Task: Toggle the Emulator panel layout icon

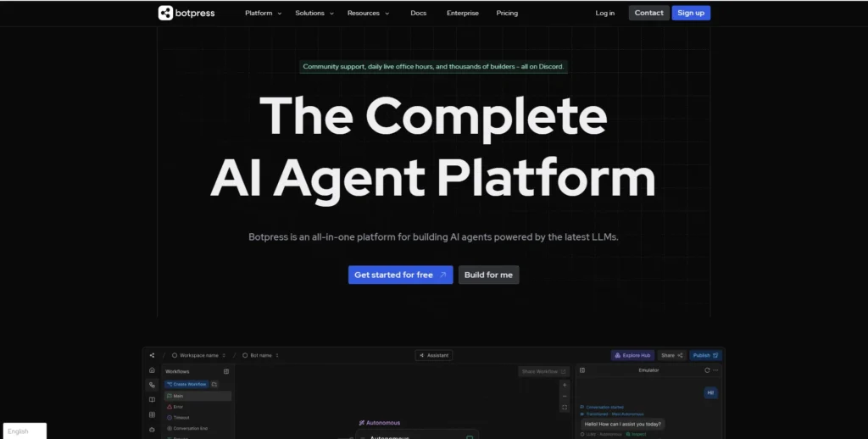Action: coord(582,370)
